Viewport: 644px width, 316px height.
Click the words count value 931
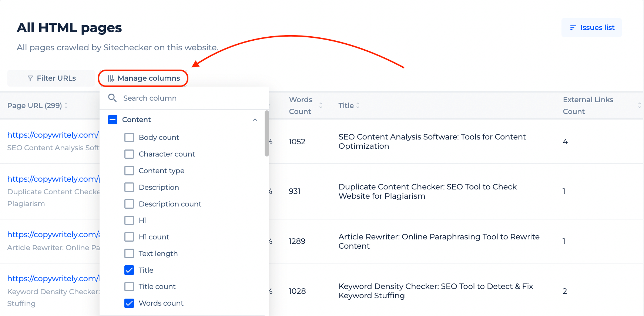click(x=295, y=191)
